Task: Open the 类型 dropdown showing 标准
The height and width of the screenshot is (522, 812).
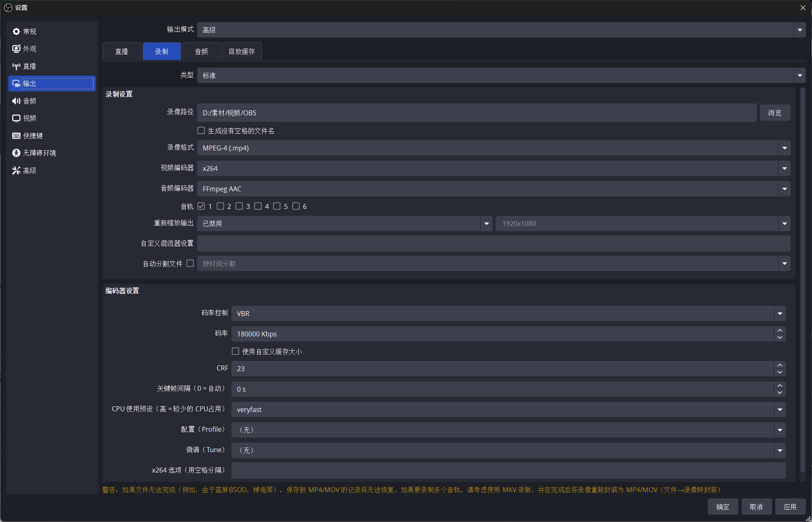Action: click(x=501, y=76)
